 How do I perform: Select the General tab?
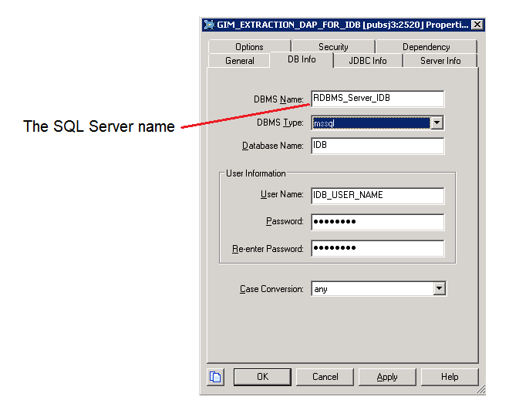click(x=239, y=61)
